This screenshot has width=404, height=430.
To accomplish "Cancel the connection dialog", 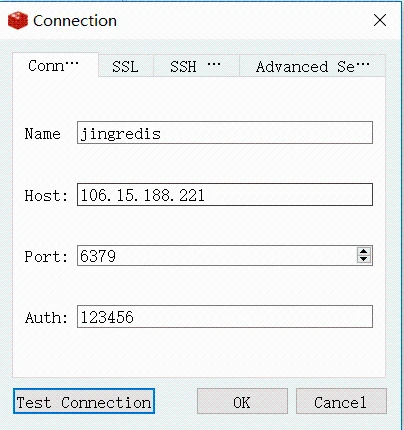I will [x=341, y=401].
